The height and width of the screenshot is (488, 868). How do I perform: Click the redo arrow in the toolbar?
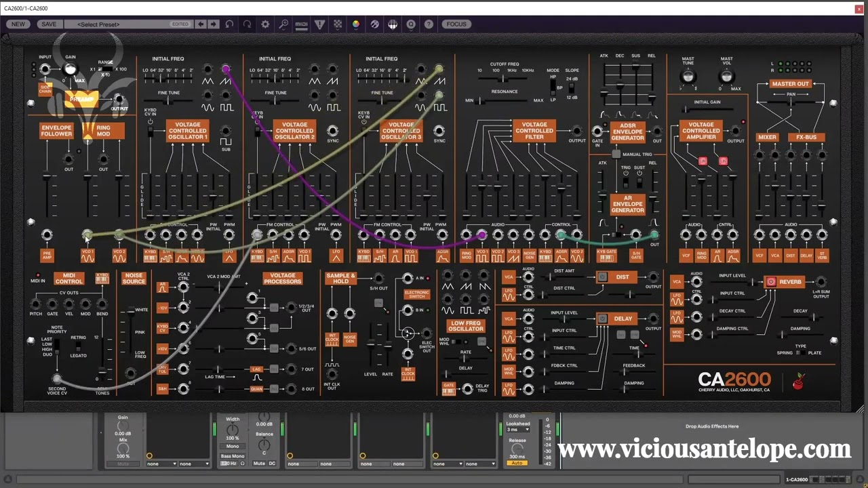coord(248,24)
